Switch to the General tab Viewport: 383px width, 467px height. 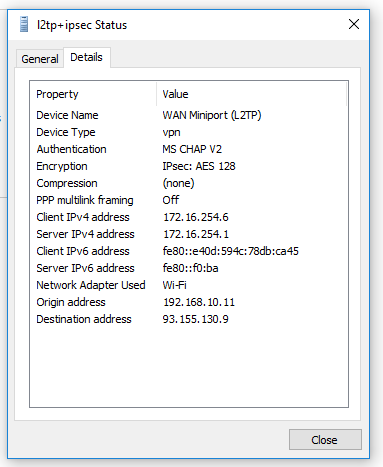click(x=40, y=59)
